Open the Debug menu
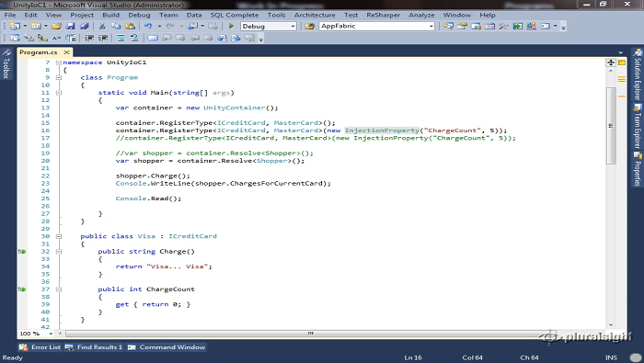644x363 pixels. [139, 15]
